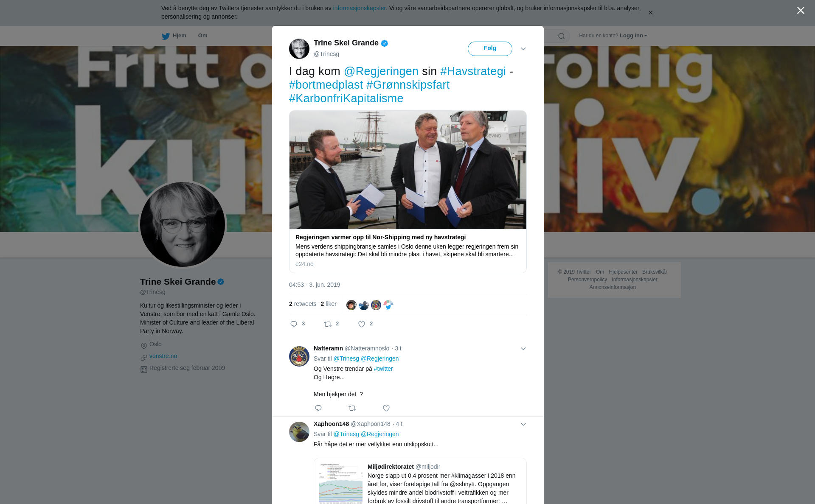815x504 pixels.
Task: Open the #Havstrategi hashtag link
Action: [x=473, y=71]
